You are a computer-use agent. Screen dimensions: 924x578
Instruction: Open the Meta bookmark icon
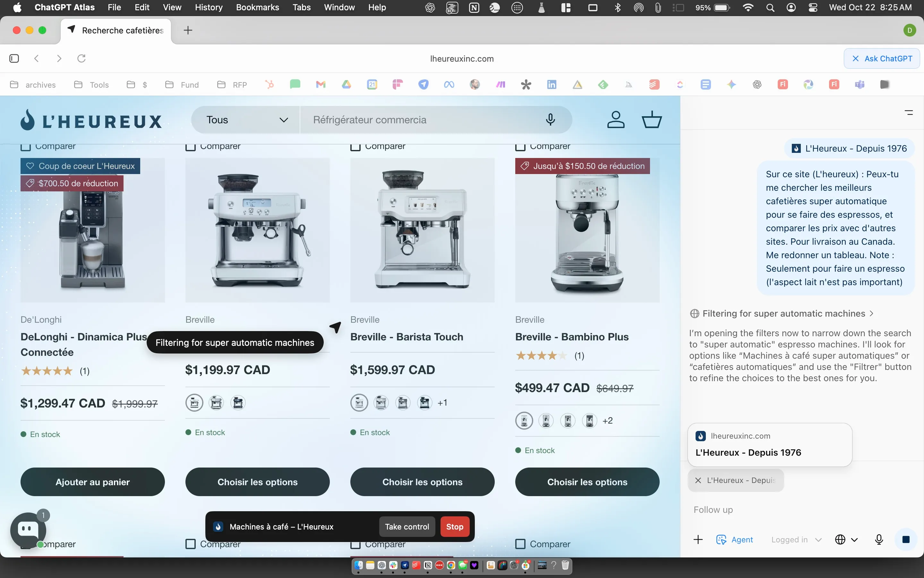[x=449, y=84]
